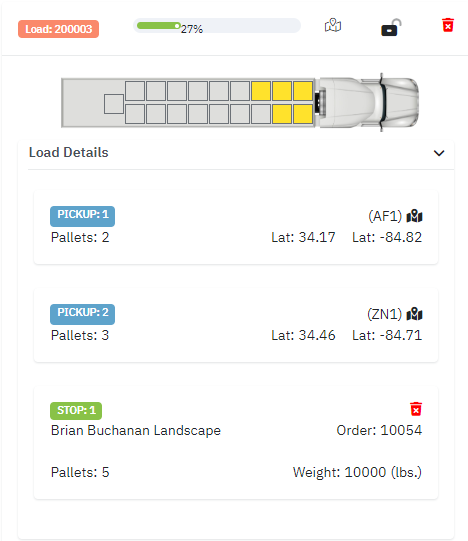Click the Load: 200003 badge
468x541 pixels.
click(59, 29)
